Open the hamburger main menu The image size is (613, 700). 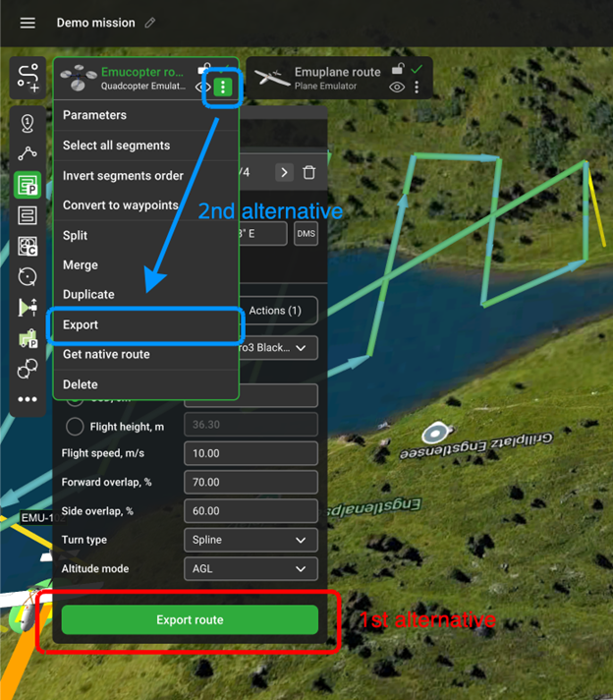click(28, 23)
